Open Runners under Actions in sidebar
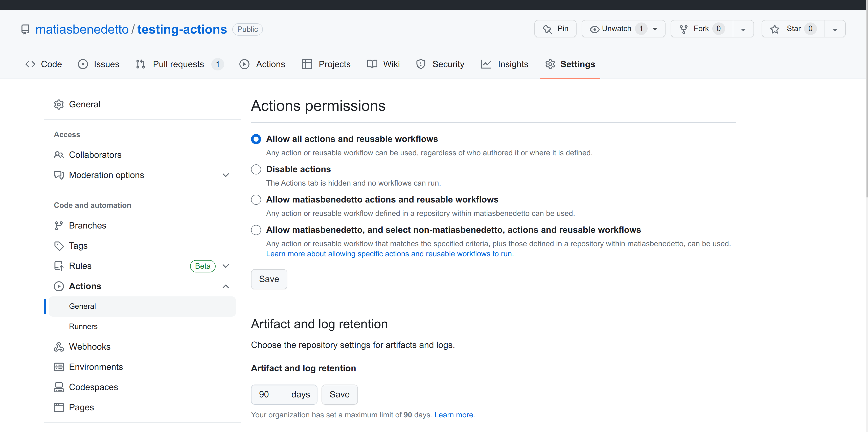 [83, 327]
